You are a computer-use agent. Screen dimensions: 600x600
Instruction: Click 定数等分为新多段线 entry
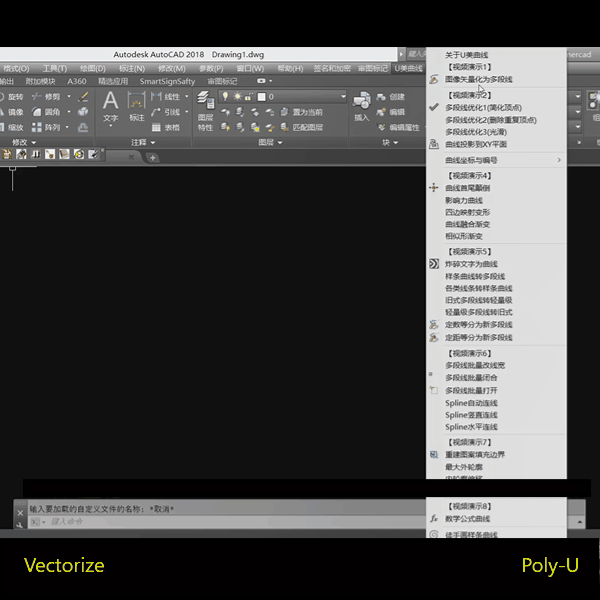click(x=478, y=325)
